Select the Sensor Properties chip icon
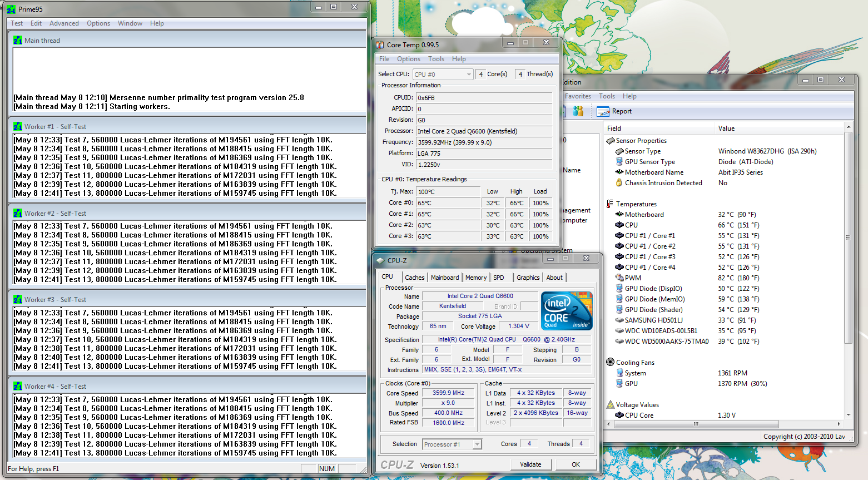 [611, 141]
